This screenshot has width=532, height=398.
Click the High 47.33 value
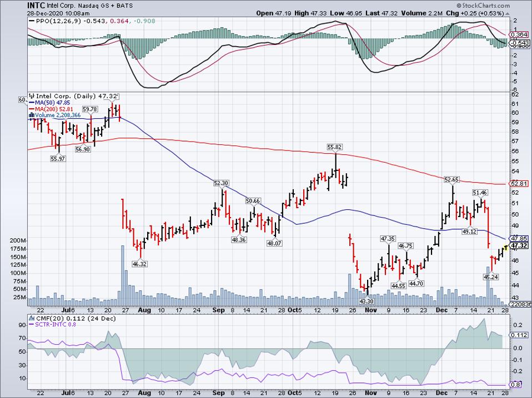click(311, 13)
